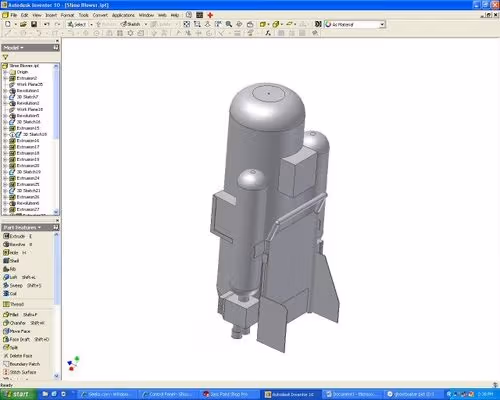Click the display mode shaded cube icon
500x400 pixels.
pyautogui.click(x=263, y=24)
